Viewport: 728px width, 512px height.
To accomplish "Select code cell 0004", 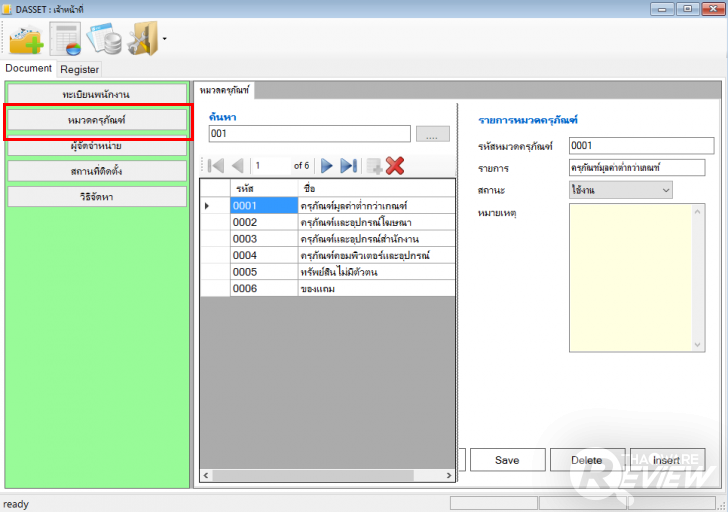I will click(264, 255).
